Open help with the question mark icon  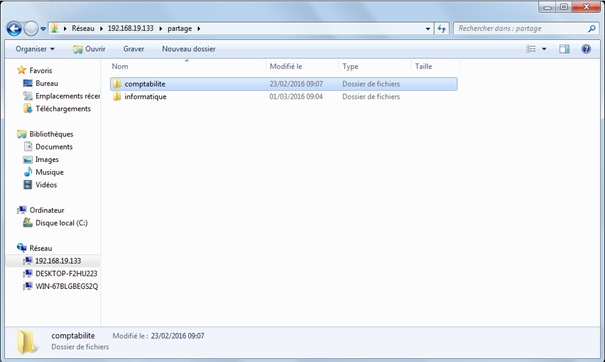(x=586, y=49)
